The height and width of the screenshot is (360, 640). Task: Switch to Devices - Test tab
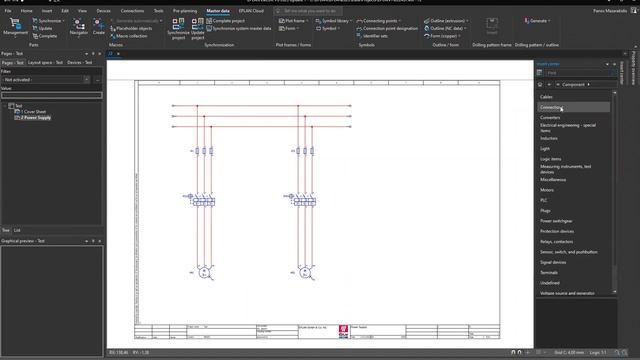(x=79, y=62)
